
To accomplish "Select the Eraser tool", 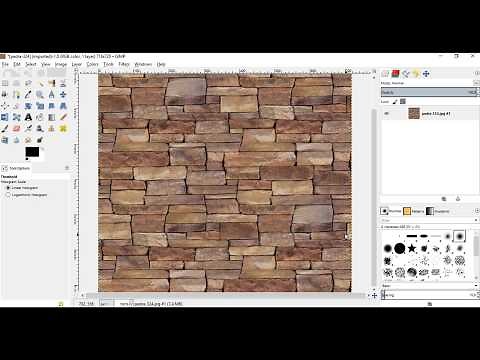I will point(16,129).
